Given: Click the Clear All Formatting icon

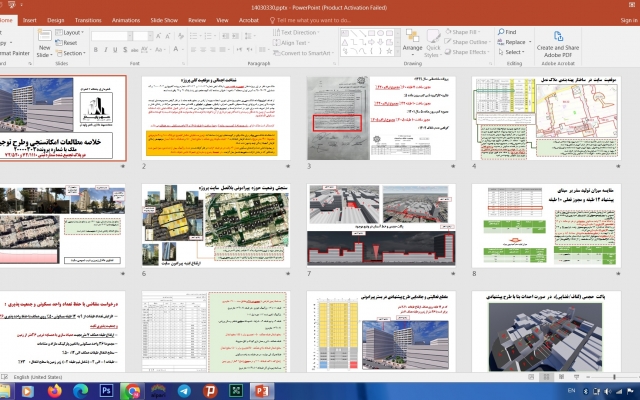Looking at the screenshot, I should [x=179, y=36].
